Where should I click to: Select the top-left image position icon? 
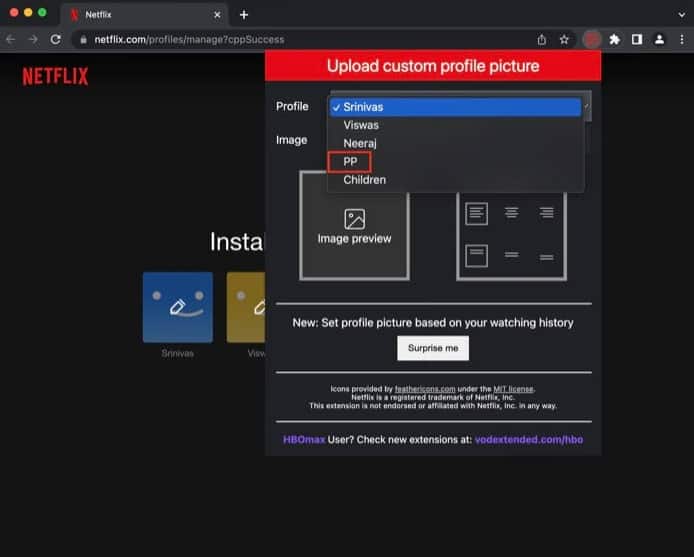click(x=477, y=214)
